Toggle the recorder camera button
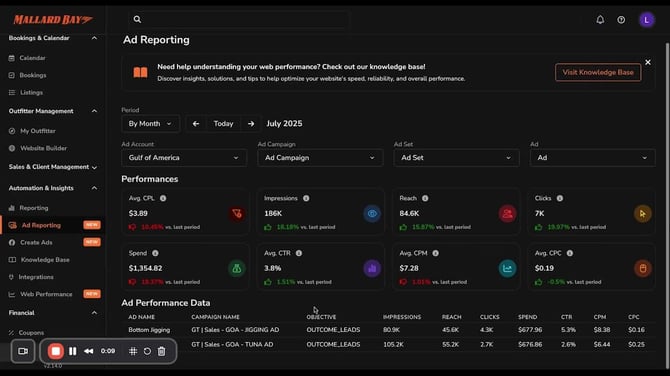Viewport: 670px width, 376px height. click(x=23, y=351)
